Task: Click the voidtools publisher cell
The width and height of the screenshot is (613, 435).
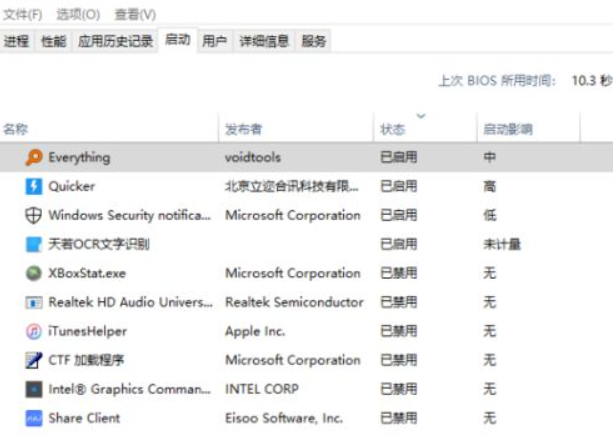Action: 253,158
